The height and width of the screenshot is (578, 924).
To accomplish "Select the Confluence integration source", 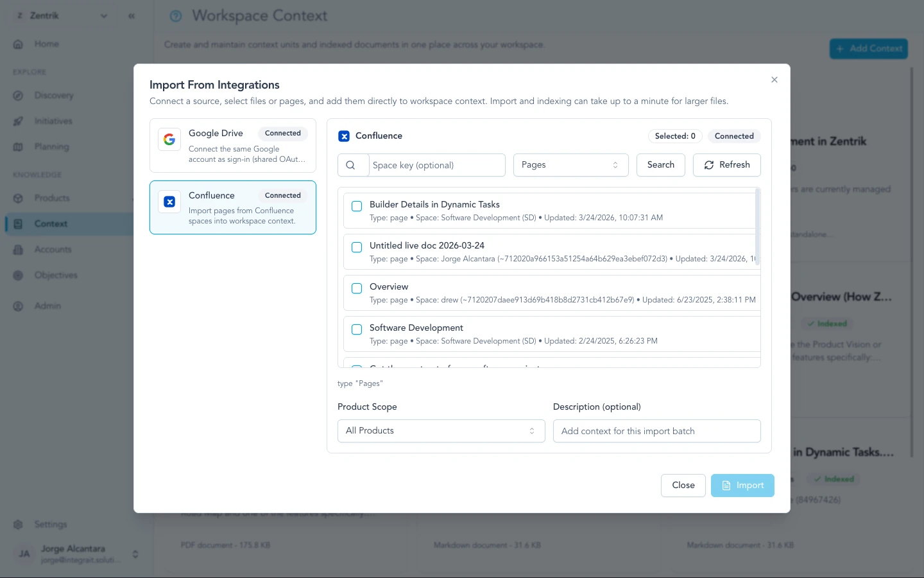I will tap(232, 207).
